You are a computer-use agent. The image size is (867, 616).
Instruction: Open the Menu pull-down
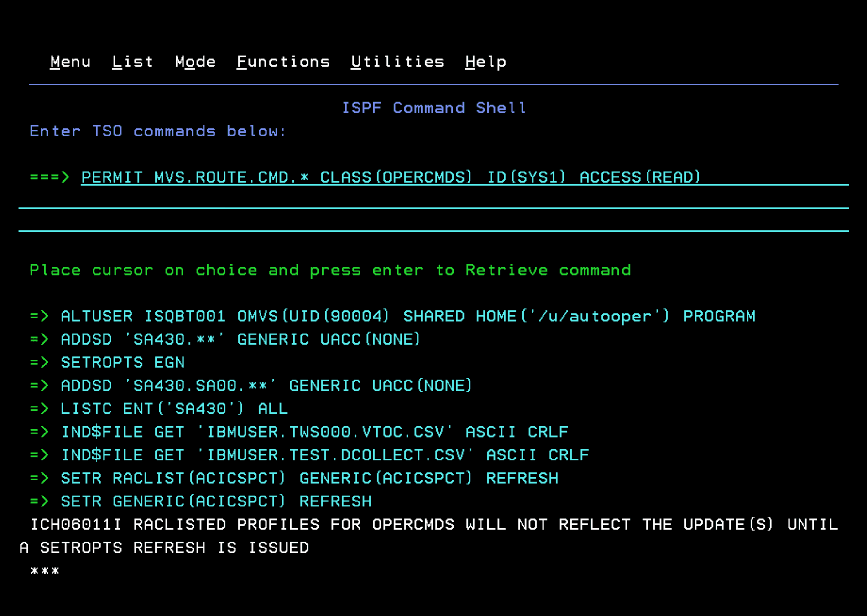(70, 62)
